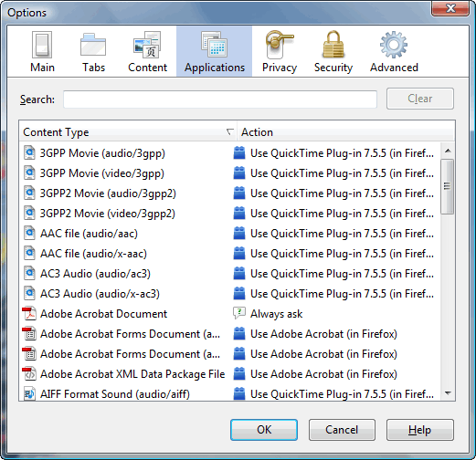Screen dimensions: 476x460
Task: Click the plug-in icon in Adobe Acrobat XML Data Package row
Action: pos(239,374)
